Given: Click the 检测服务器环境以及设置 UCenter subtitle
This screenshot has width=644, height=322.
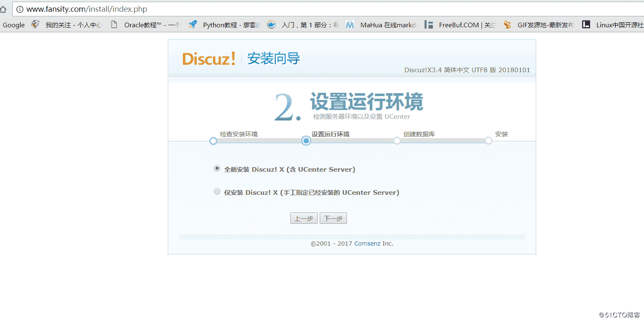Looking at the screenshot, I should (362, 117).
